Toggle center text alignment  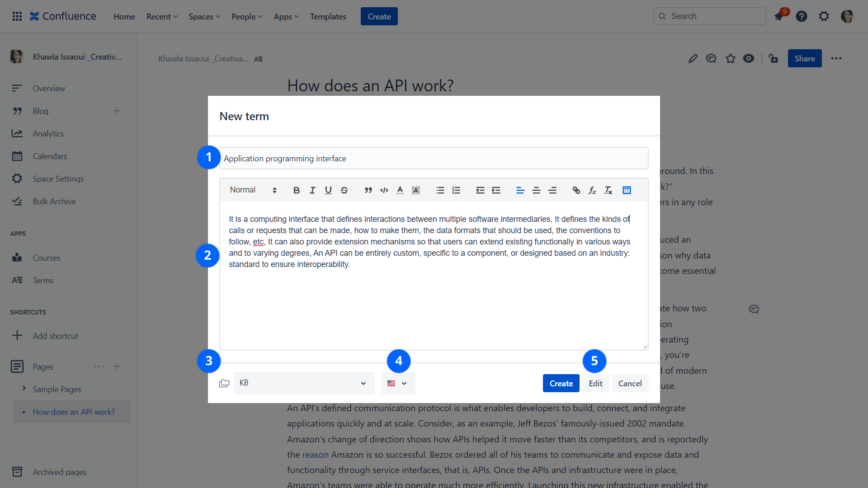coord(536,190)
